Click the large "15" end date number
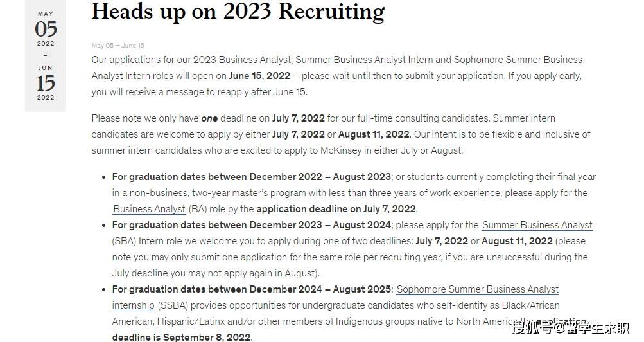The image size is (644, 342). (x=46, y=83)
